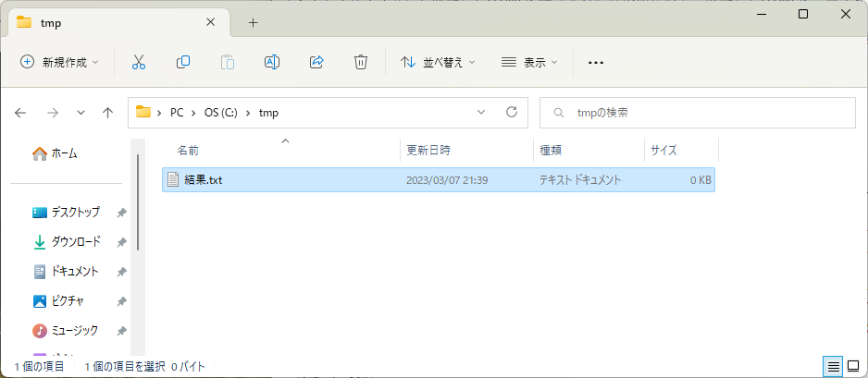Click the Cut scissors icon

point(139,62)
